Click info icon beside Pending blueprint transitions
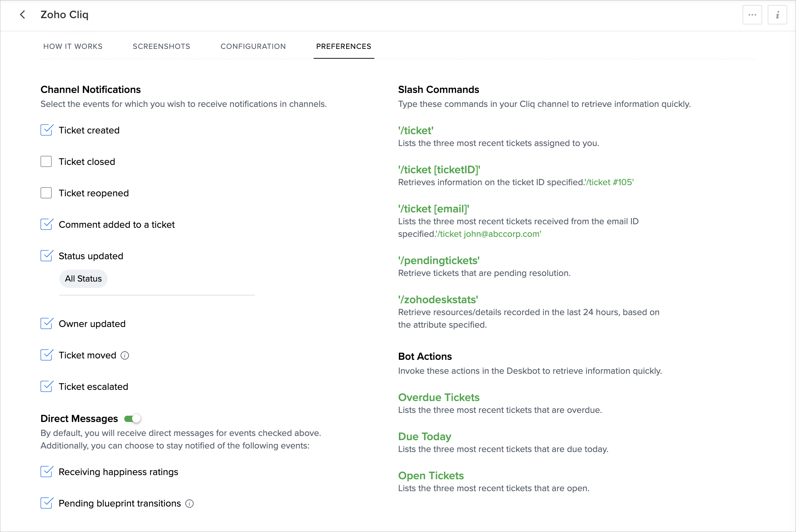Viewport: 796px width, 532px height. tap(189, 503)
